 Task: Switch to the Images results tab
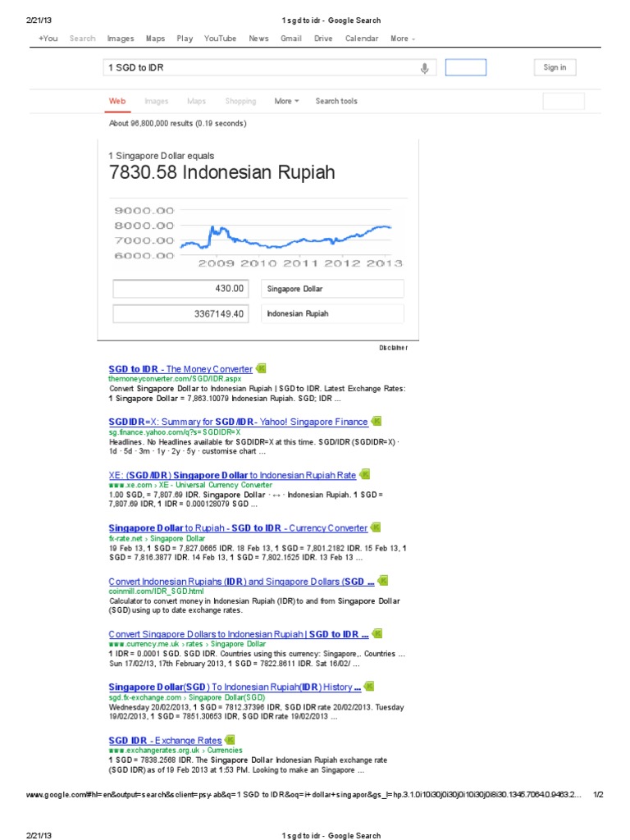click(x=157, y=101)
